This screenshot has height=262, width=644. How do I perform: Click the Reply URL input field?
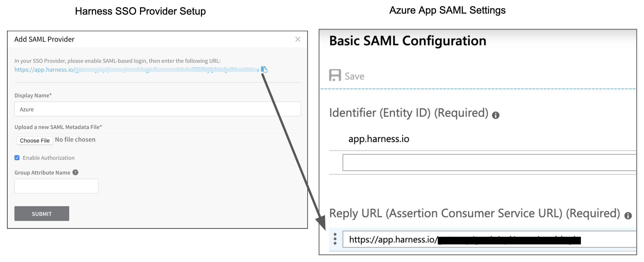pos(489,239)
